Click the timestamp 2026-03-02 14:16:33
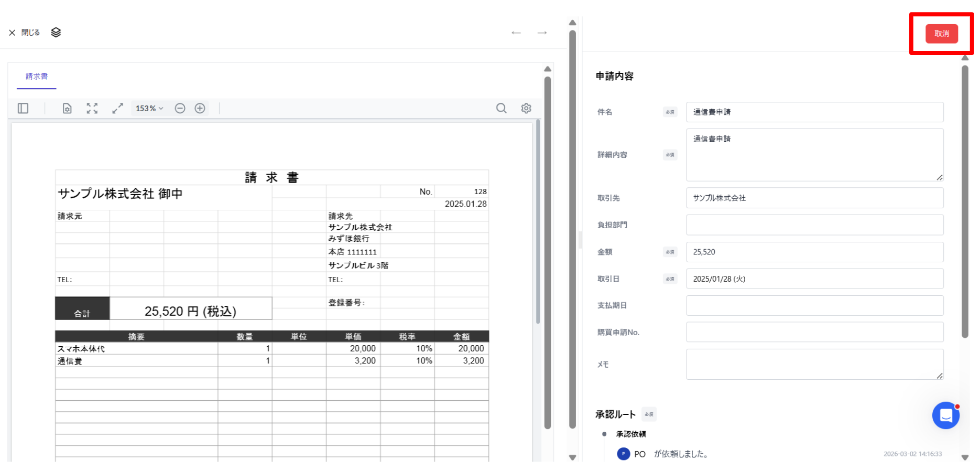Screen dimensions: 980x470 click(x=912, y=454)
